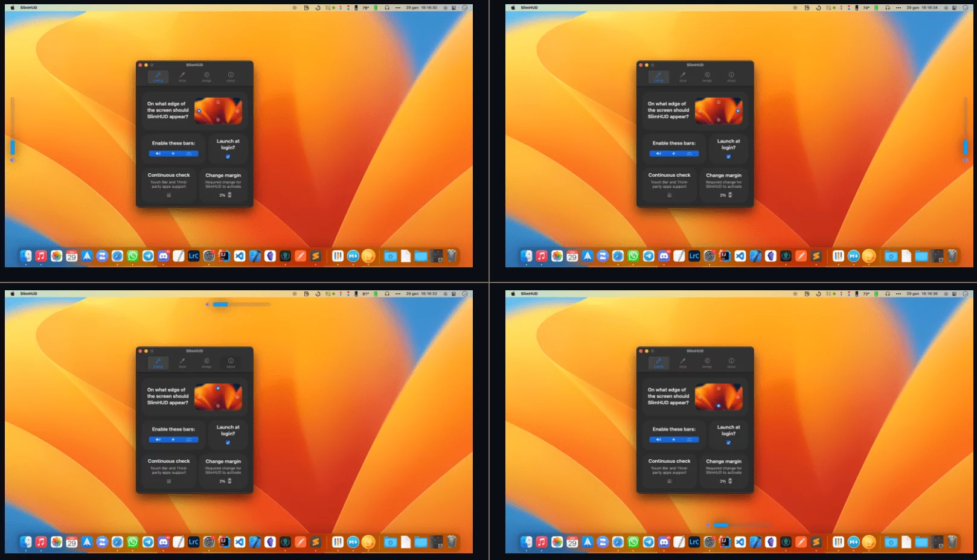The image size is (977, 560).
Task: Open Control Center in the 18:16:36 menu bar
Action: coord(955,294)
